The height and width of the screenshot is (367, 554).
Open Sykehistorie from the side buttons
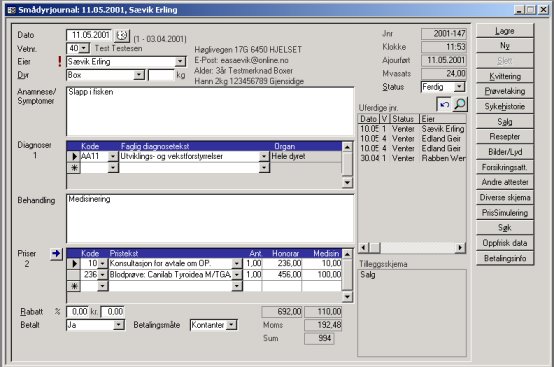coord(505,106)
